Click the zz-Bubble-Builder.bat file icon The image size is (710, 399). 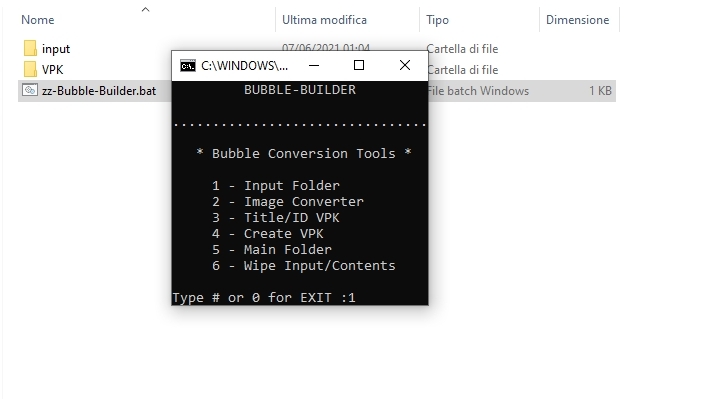[30, 90]
